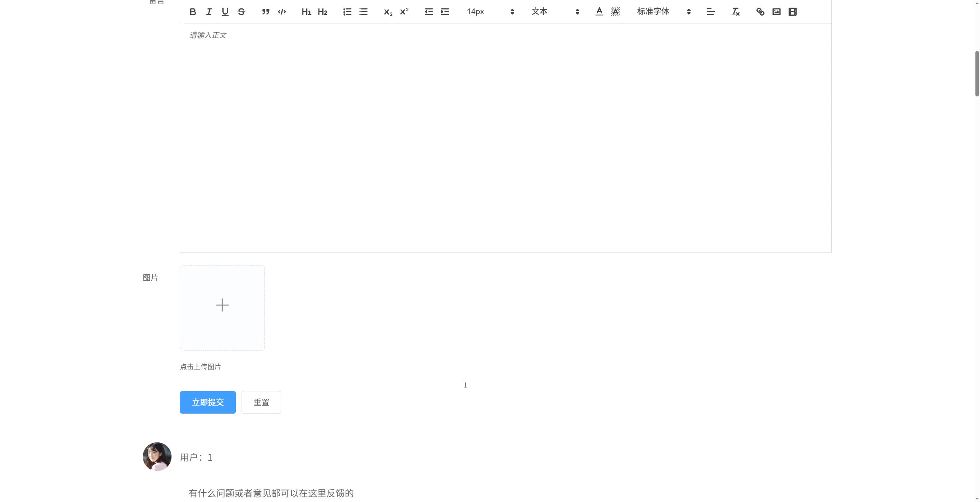980x502 pixels.
Task: Insert a video with film icon
Action: (792, 12)
